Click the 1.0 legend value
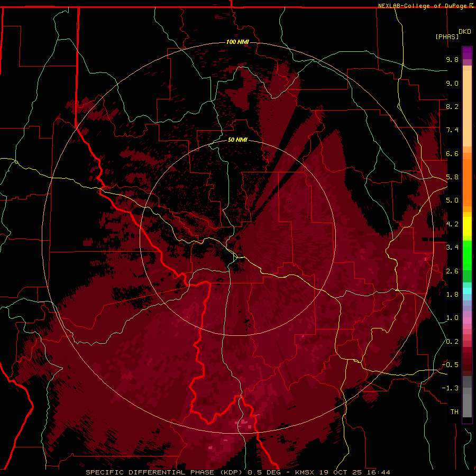This screenshot has height=476, width=476. tap(452, 318)
